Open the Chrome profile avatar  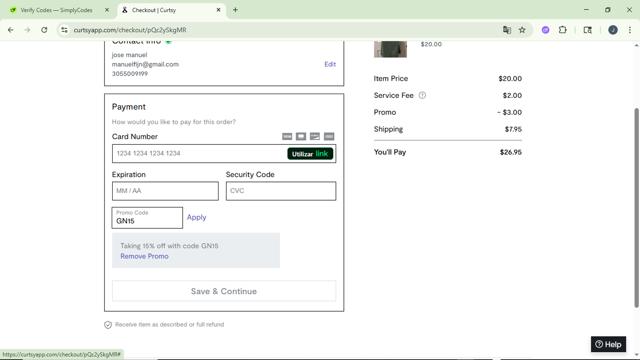613,30
